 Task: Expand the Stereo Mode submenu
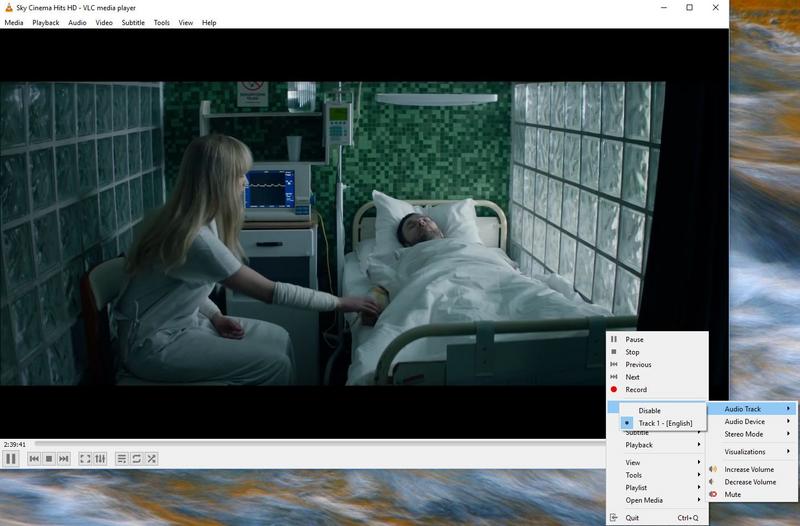[x=752, y=434]
